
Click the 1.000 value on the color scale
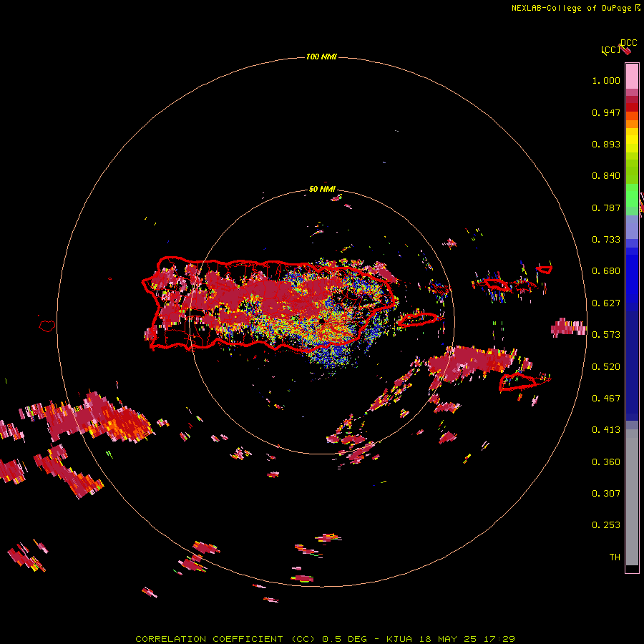click(606, 80)
